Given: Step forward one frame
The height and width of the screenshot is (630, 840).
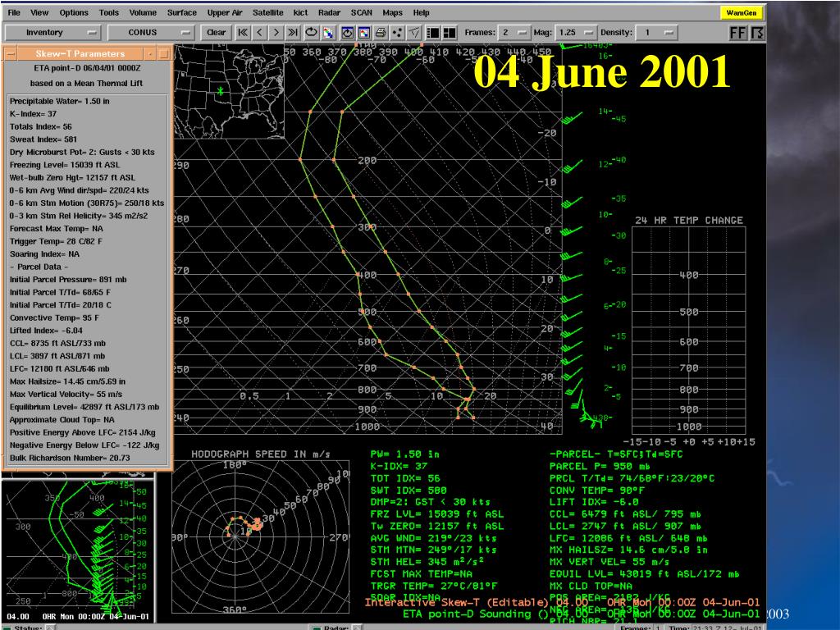Looking at the screenshot, I should tap(276, 33).
